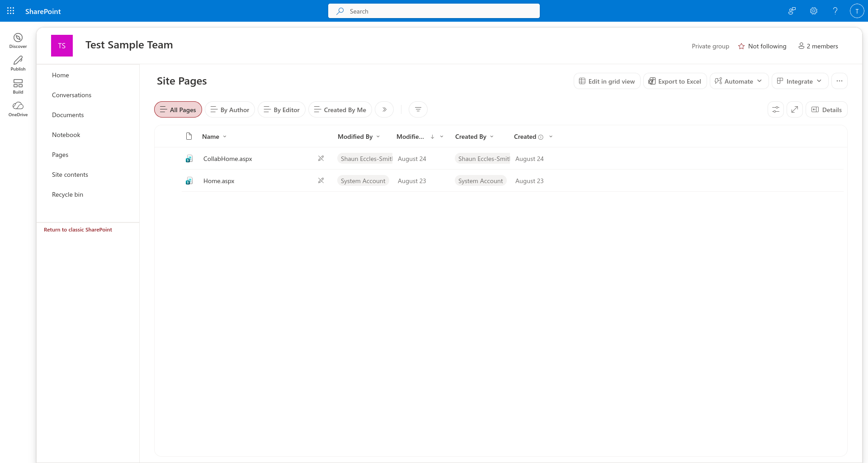Viewport: 868px width, 463px height.
Task: Open Recycle bin in navigation
Action: tap(68, 194)
